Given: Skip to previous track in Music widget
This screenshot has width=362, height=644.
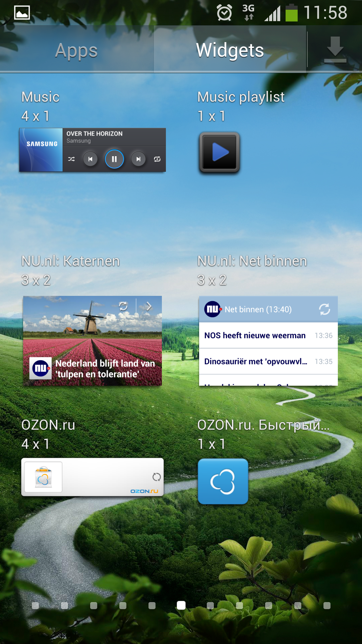Looking at the screenshot, I should point(90,159).
